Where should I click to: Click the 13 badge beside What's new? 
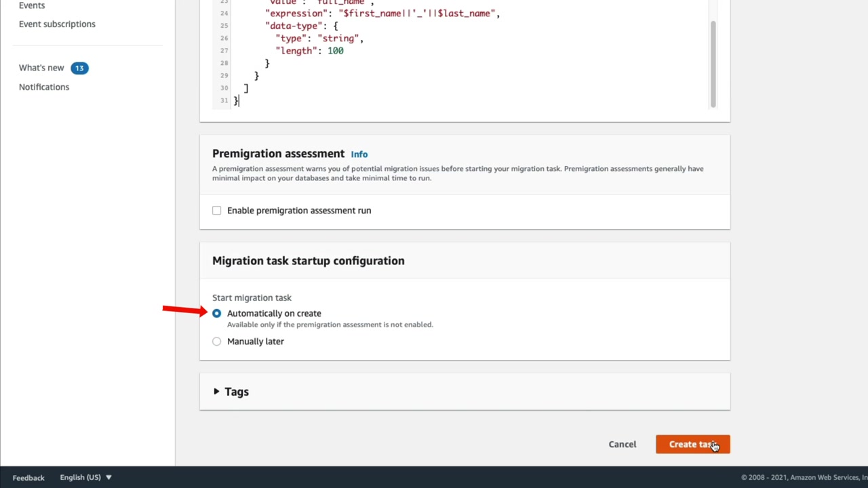[x=79, y=68]
